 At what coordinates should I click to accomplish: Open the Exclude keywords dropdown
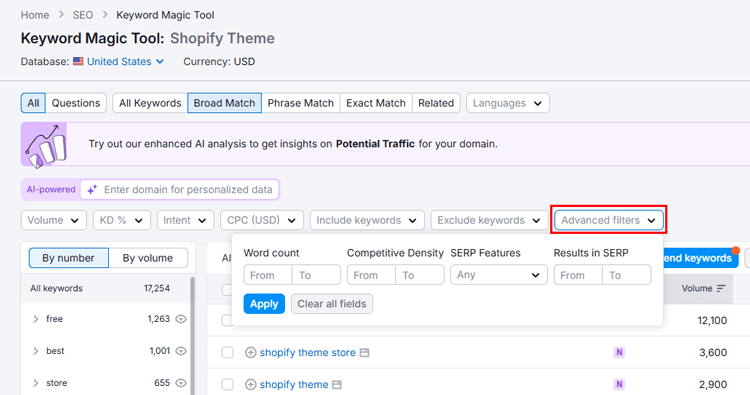[x=489, y=220]
